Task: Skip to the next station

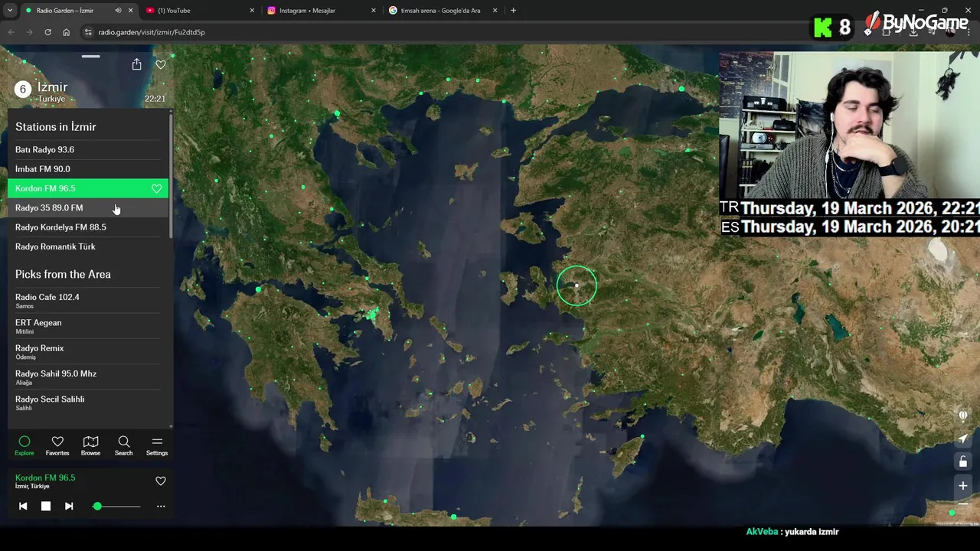Action: (69, 506)
